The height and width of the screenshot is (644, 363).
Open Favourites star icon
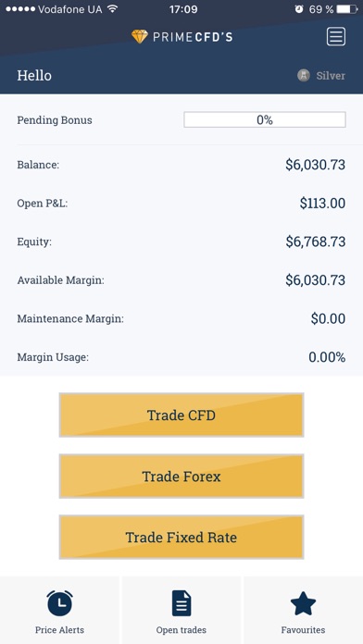coord(303,603)
